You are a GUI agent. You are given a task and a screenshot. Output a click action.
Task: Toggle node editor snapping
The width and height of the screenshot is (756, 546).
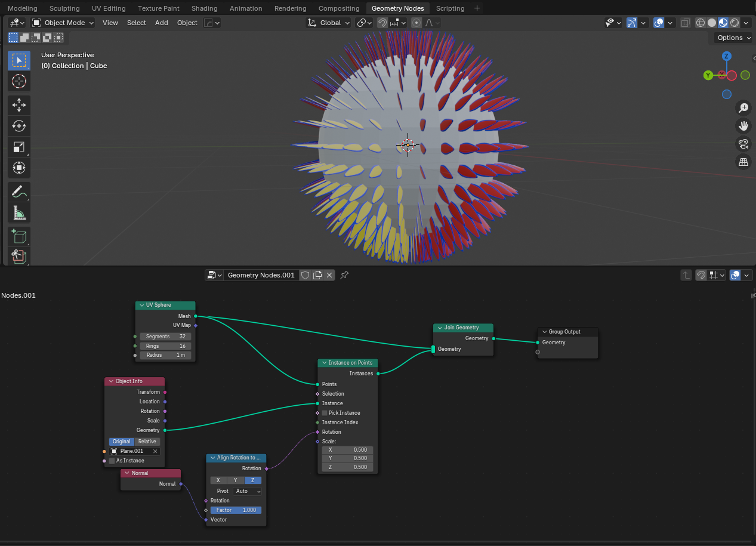pyautogui.click(x=702, y=275)
